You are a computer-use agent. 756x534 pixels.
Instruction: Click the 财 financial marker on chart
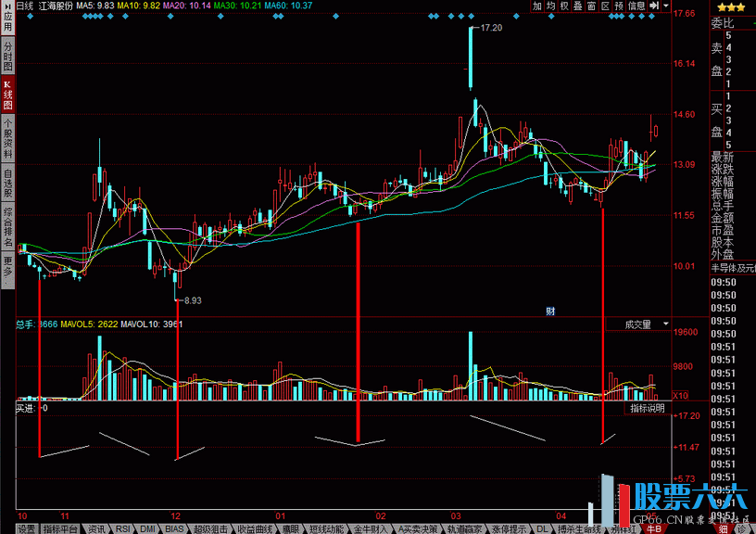(550, 311)
